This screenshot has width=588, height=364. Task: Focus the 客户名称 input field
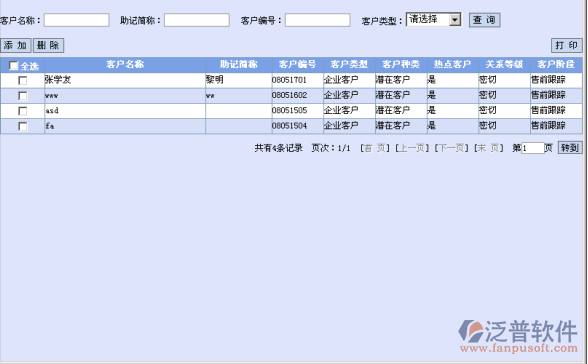pyautogui.click(x=76, y=20)
